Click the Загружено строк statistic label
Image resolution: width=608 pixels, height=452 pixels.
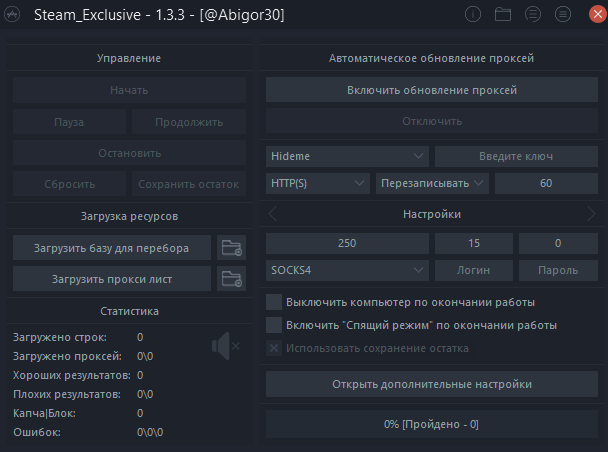pyautogui.click(x=60, y=337)
